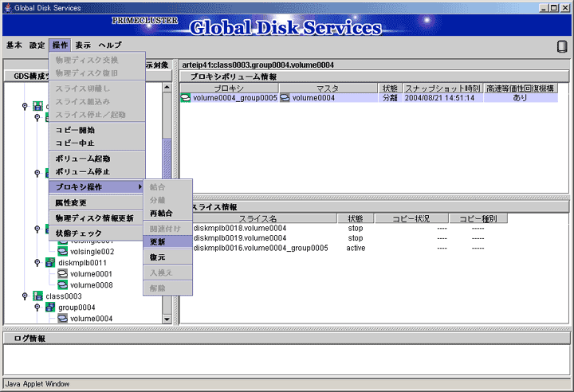Select the group0004 tree label
The width and height of the screenshot is (574, 392).
(x=77, y=308)
